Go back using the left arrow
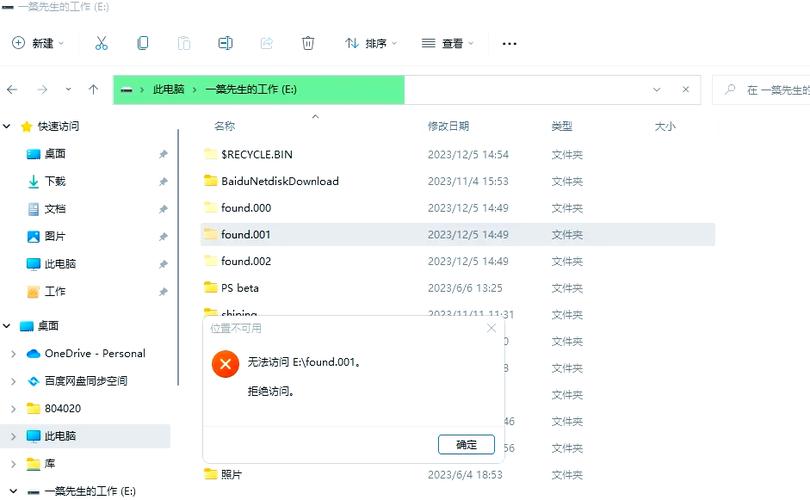The height and width of the screenshot is (500, 810). coord(12,90)
